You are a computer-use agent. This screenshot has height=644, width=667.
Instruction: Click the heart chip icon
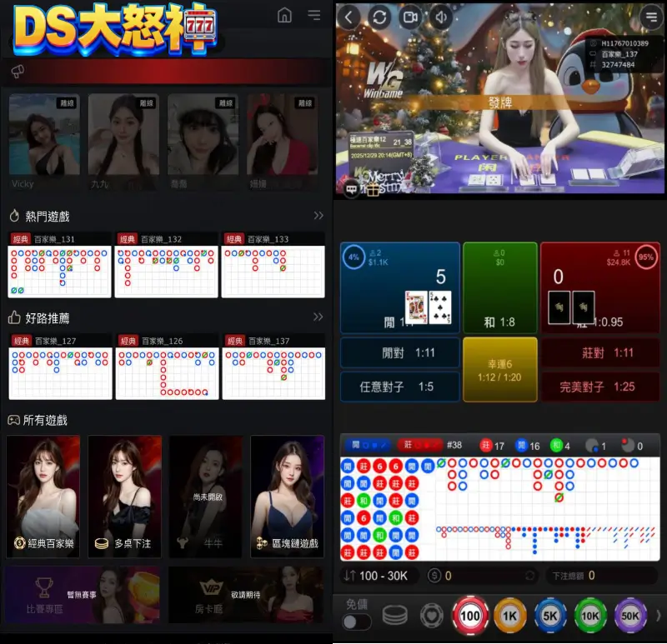click(x=431, y=616)
